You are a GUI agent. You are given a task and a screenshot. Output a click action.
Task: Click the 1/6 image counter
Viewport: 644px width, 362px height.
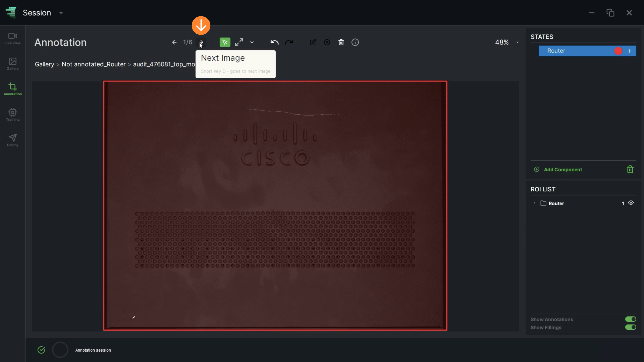click(x=187, y=43)
